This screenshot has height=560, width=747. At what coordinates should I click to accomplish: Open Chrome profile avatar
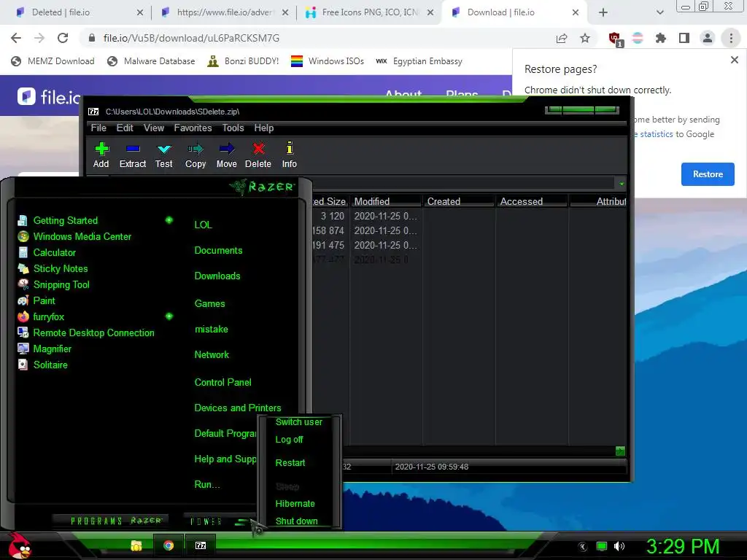(x=708, y=38)
